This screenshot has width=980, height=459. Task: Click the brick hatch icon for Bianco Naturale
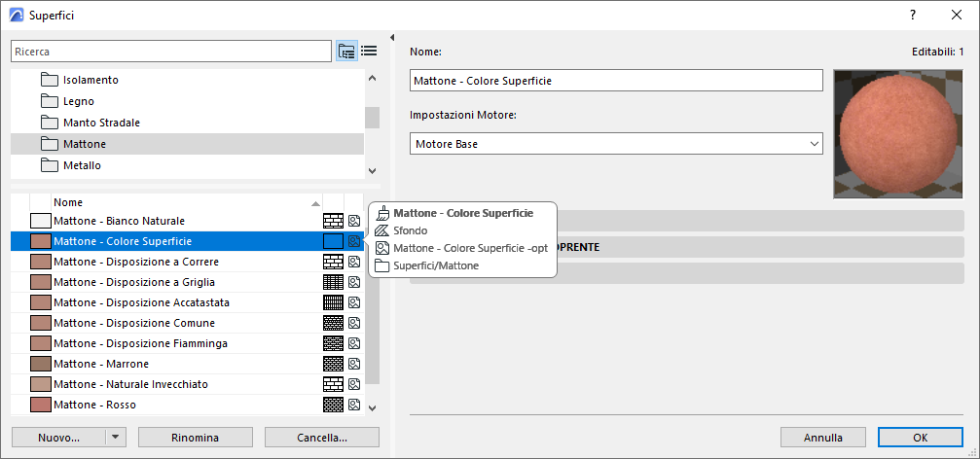(333, 221)
